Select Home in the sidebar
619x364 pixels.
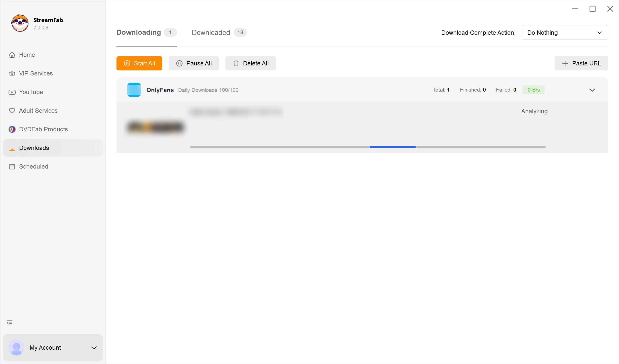coord(27,55)
